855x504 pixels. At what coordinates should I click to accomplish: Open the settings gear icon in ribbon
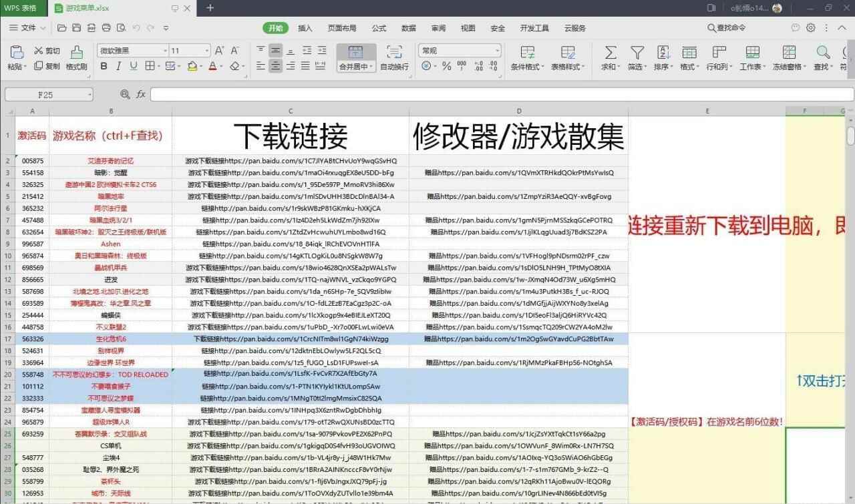[x=810, y=28]
